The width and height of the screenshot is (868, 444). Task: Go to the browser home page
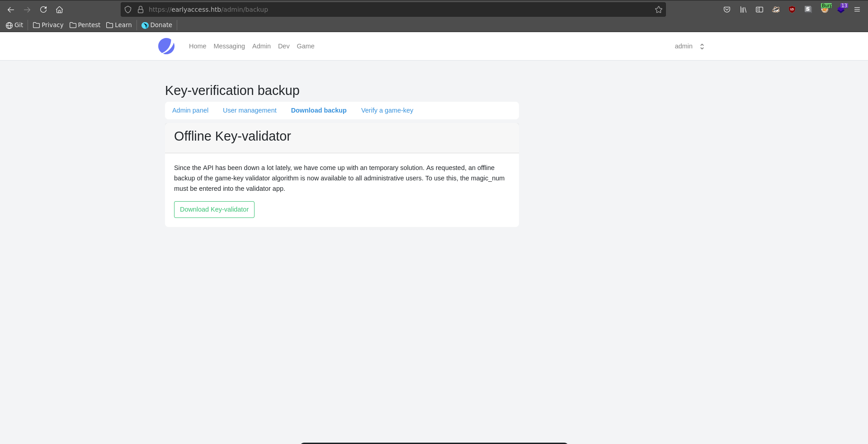59,9
